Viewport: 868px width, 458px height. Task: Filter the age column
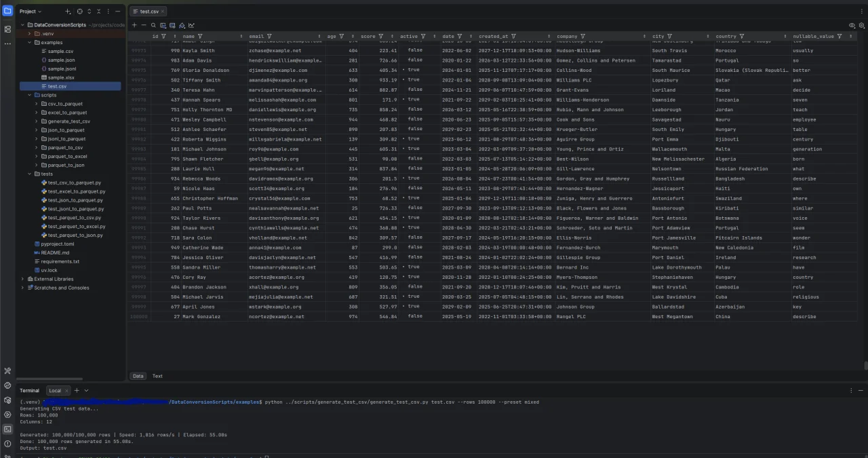[342, 37]
